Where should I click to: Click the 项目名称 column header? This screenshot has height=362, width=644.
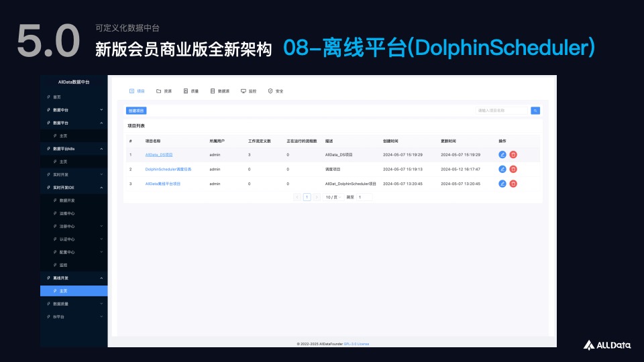[x=153, y=141]
